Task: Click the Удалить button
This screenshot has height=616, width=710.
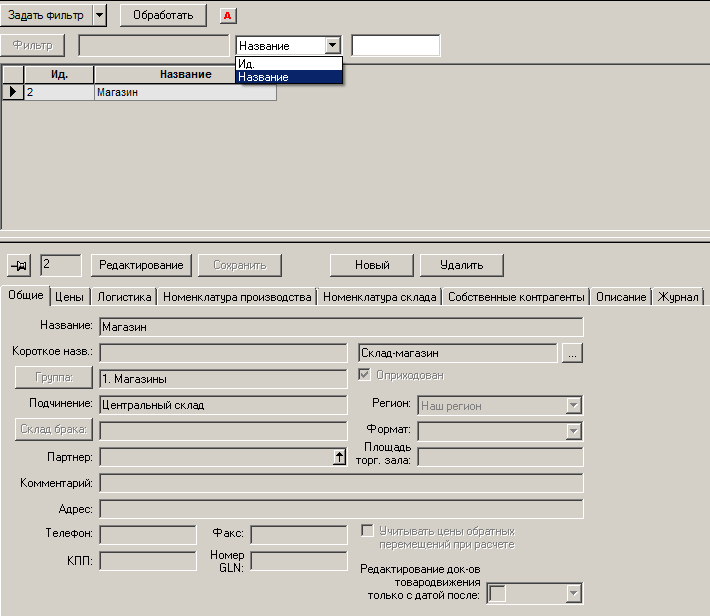Action: (x=461, y=265)
